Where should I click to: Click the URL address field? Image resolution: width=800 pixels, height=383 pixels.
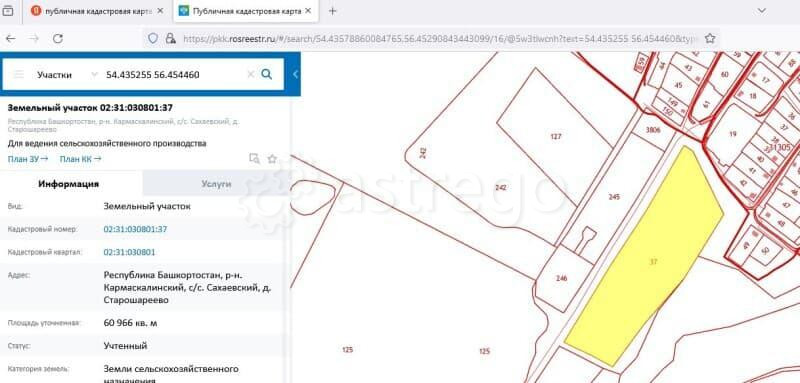pos(439,39)
